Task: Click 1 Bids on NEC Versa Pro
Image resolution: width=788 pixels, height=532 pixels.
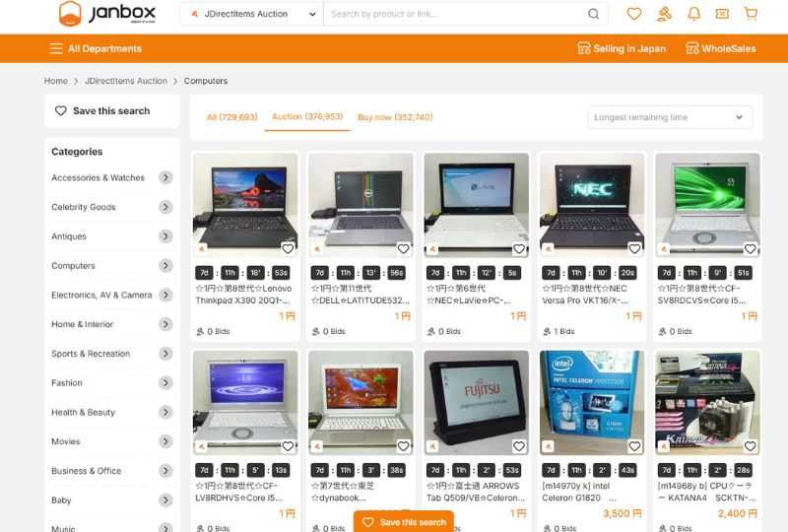Action: (558, 331)
